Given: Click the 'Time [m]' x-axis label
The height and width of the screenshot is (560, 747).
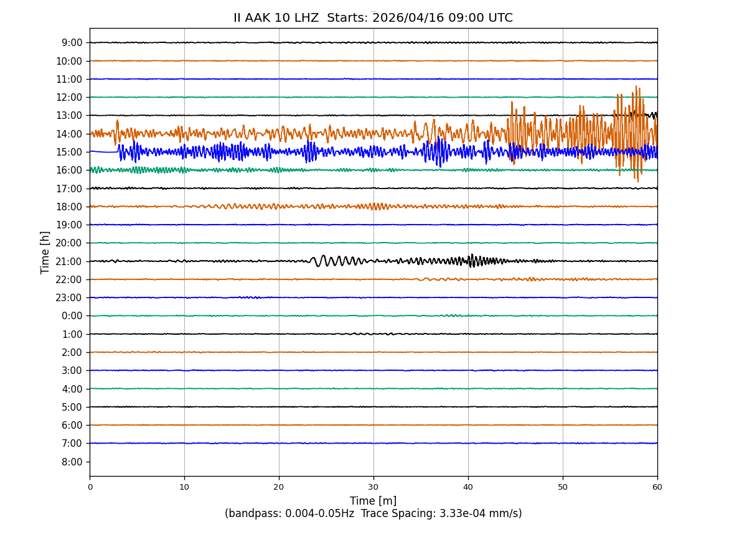Looking at the screenshot, I should tap(373, 501).
